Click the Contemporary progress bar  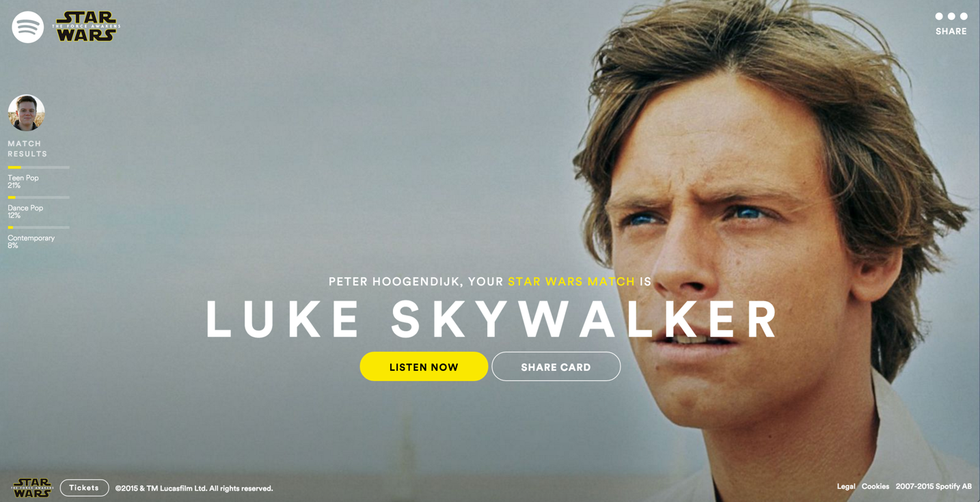[x=38, y=227]
